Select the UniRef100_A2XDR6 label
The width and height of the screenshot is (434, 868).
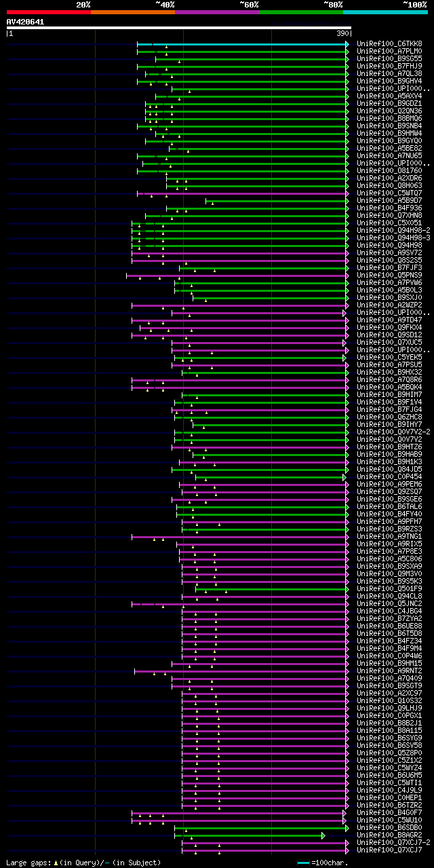tap(388, 178)
